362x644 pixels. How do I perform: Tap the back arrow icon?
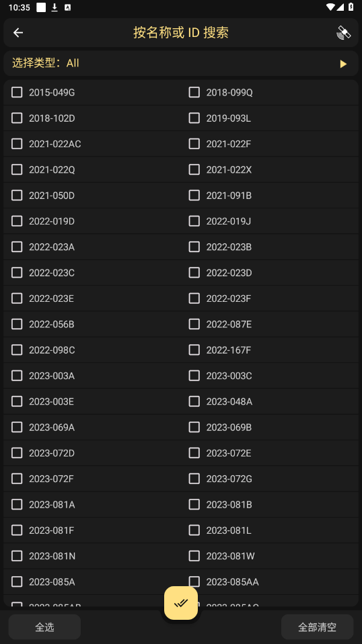tap(18, 32)
